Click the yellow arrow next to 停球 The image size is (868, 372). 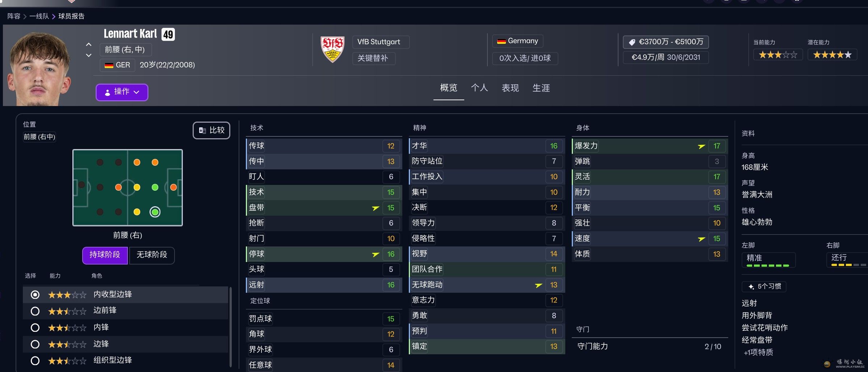click(376, 254)
